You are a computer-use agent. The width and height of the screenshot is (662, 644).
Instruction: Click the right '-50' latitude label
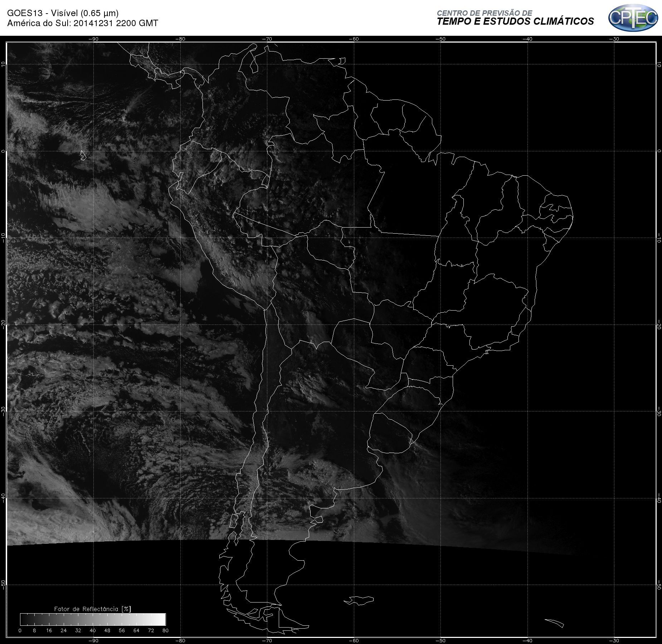(659, 585)
